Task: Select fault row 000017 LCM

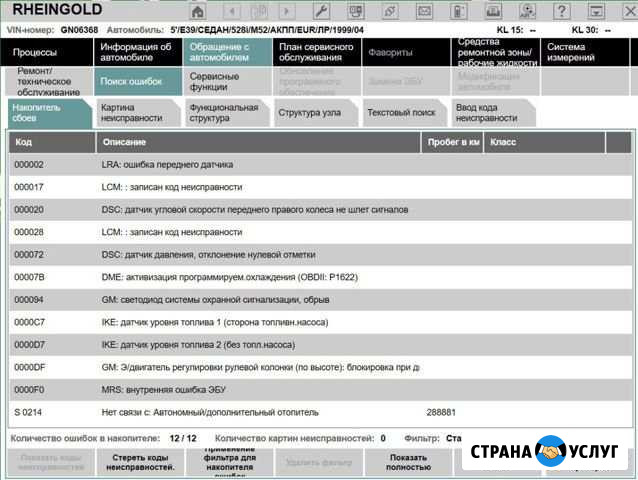Action: click(x=320, y=187)
